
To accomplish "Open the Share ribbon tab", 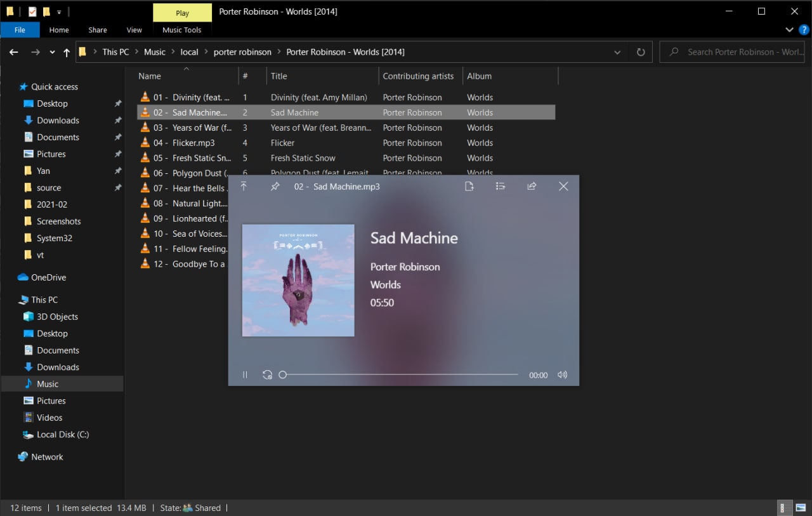I will point(98,30).
